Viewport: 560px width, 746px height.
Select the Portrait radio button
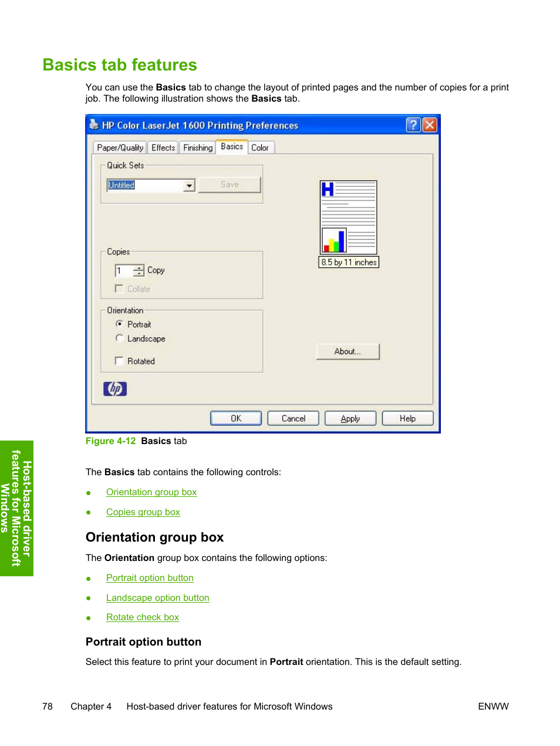(x=119, y=324)
